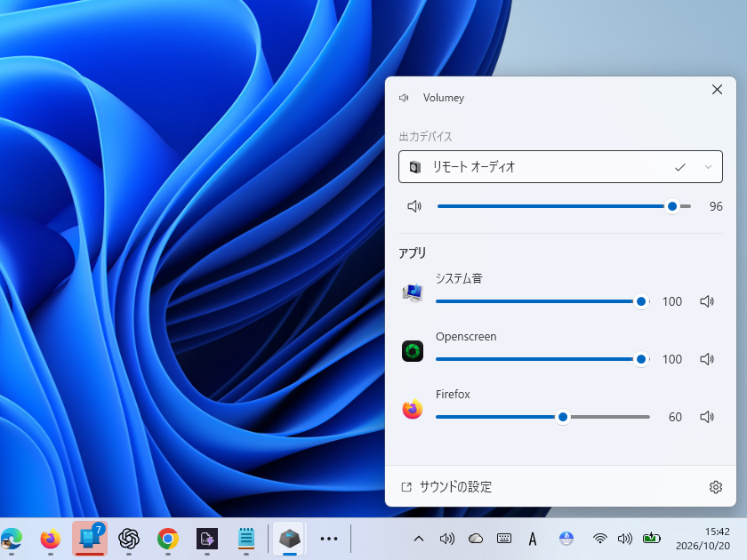
Task: Open Firefox from the taskbar
Action: pyautogui.click(x=51, y=539)
